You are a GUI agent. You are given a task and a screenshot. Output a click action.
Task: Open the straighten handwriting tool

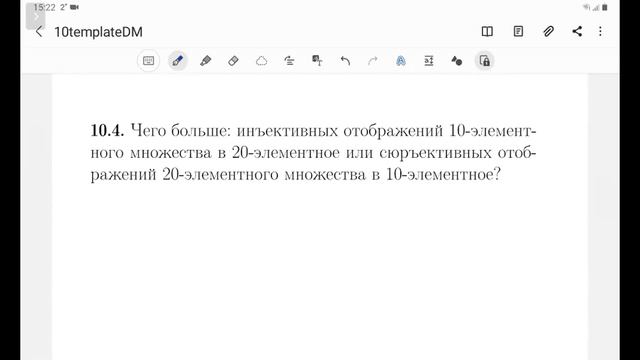click(x=289, y=61)
